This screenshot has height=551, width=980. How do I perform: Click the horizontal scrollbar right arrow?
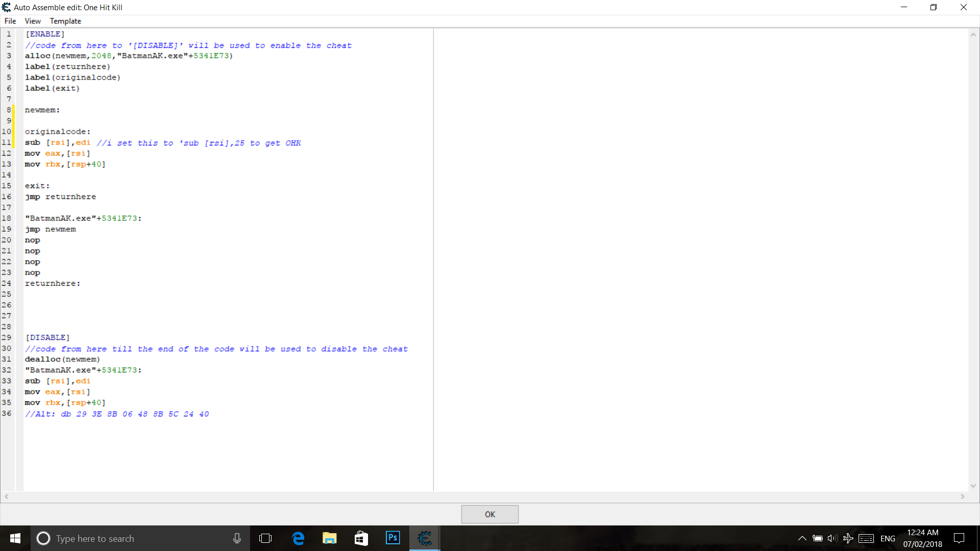tap(963, 496)
